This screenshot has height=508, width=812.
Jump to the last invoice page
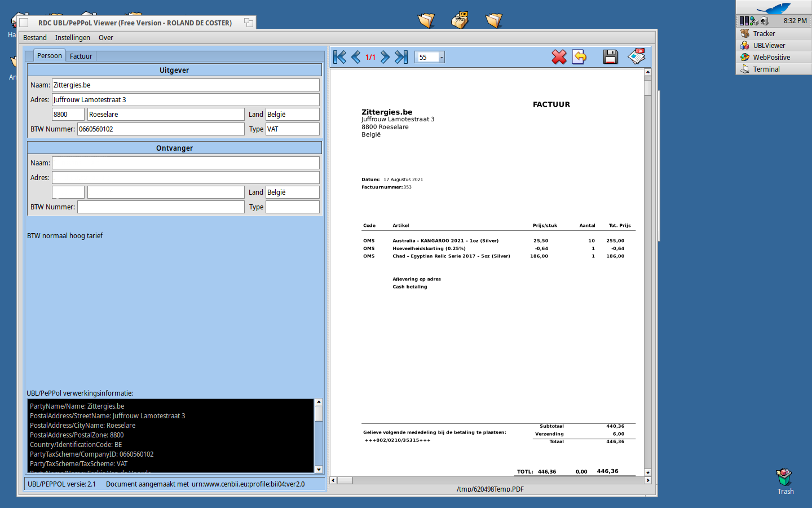pyautogui.click(x=401, y=57)
